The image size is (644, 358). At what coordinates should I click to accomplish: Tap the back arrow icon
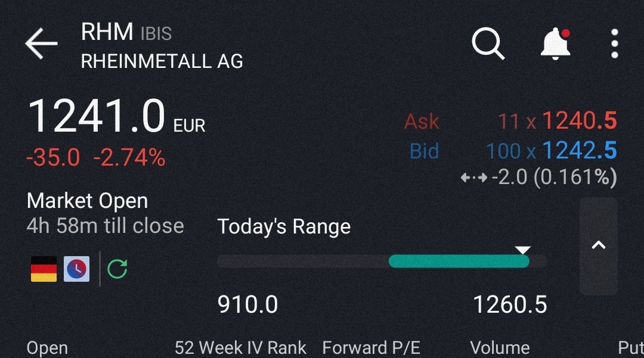[x=41, y=43]
